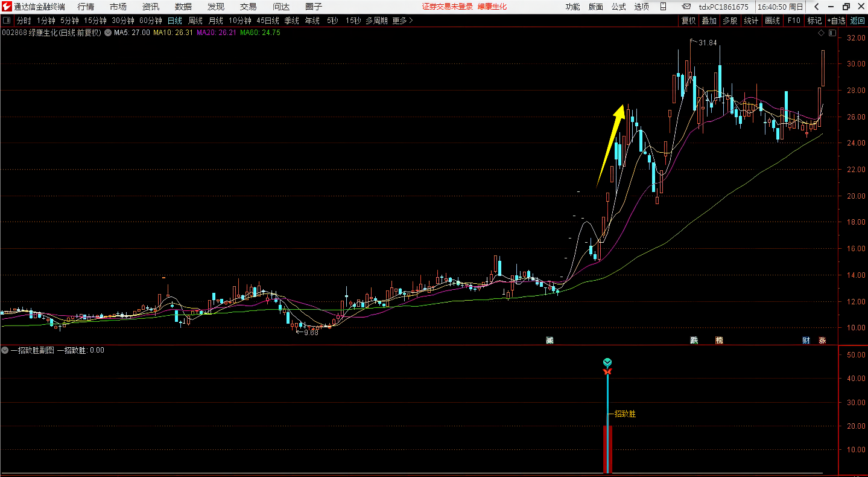The width and height of the screenshot is (868, 477).
Task: Toggle the right side panel icon
Action: pos(832,33)
